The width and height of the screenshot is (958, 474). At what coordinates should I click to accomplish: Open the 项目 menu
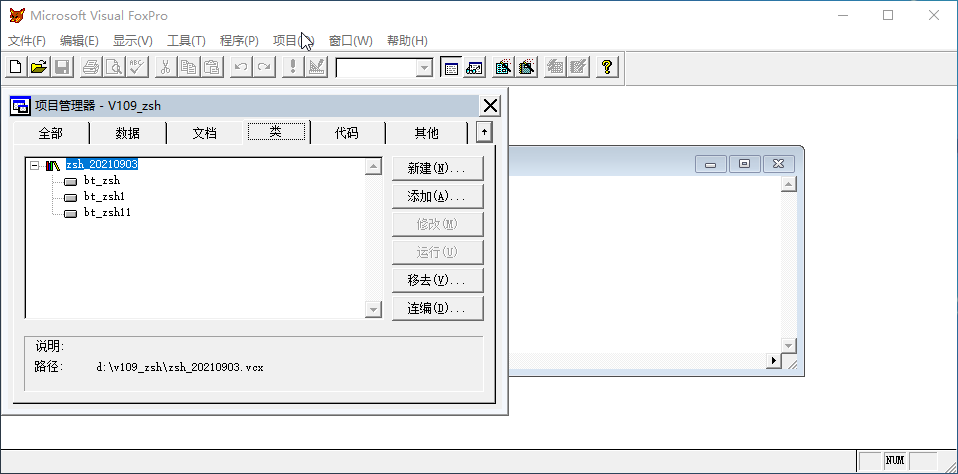293,41
